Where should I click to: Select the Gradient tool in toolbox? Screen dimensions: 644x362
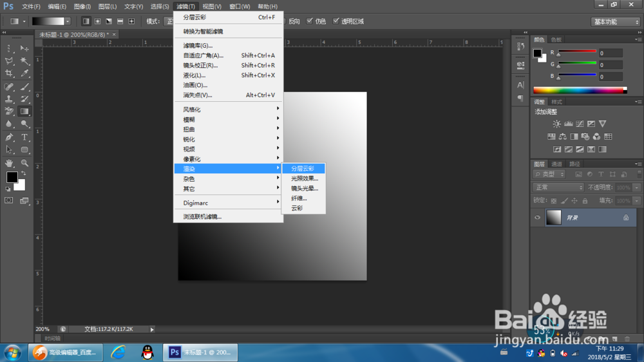click(x=24, y=111)
